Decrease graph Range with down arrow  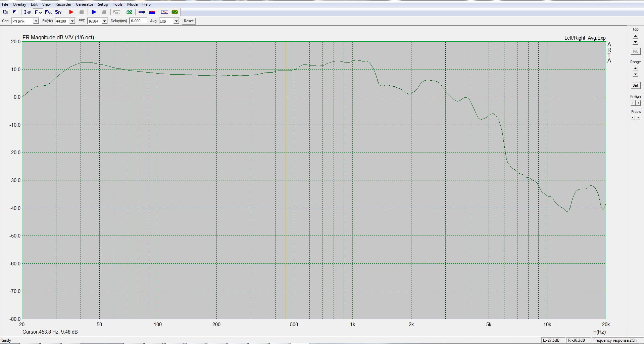tap(635, 75)
